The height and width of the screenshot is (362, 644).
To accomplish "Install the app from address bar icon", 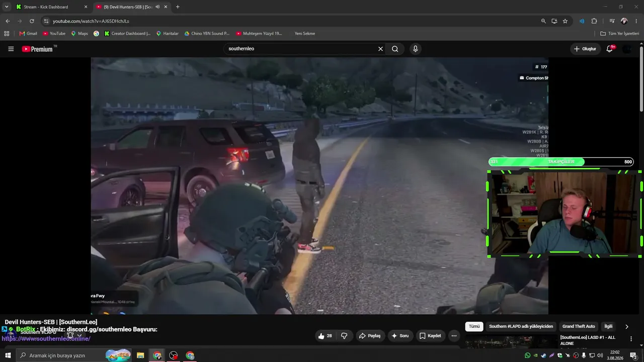I will (x=554, y=21).
